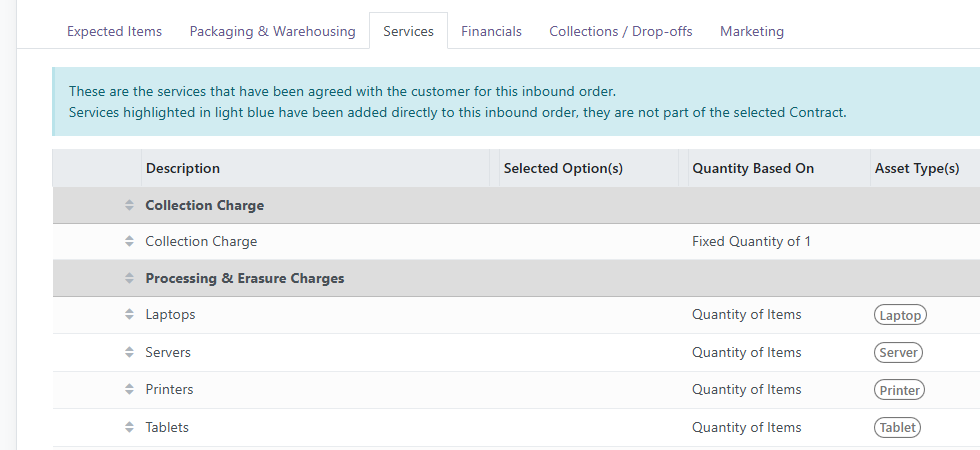This screenshot has width=980, height=450.
Task: Go to Collections / Drop-offs tab
Action: click(x=620, y=31)
